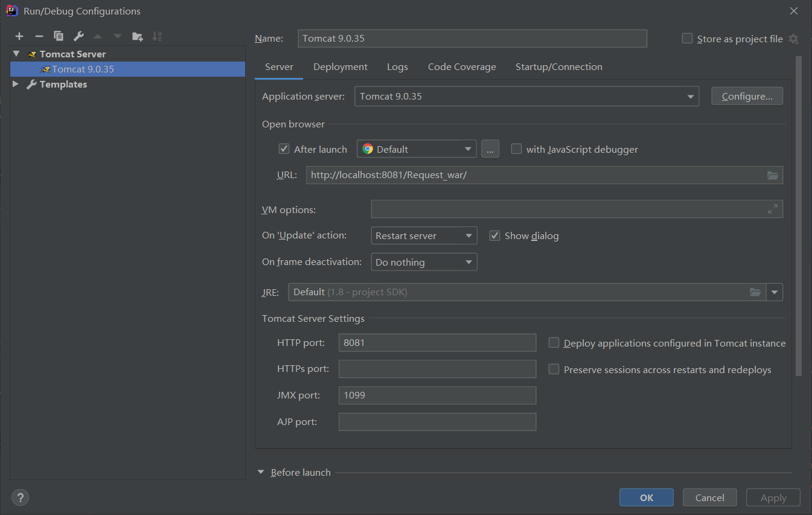Copy the Tomcat 9.0.35 configuration
The height and width of the screenshot is (515, 812).
click(x=58, y=36)
